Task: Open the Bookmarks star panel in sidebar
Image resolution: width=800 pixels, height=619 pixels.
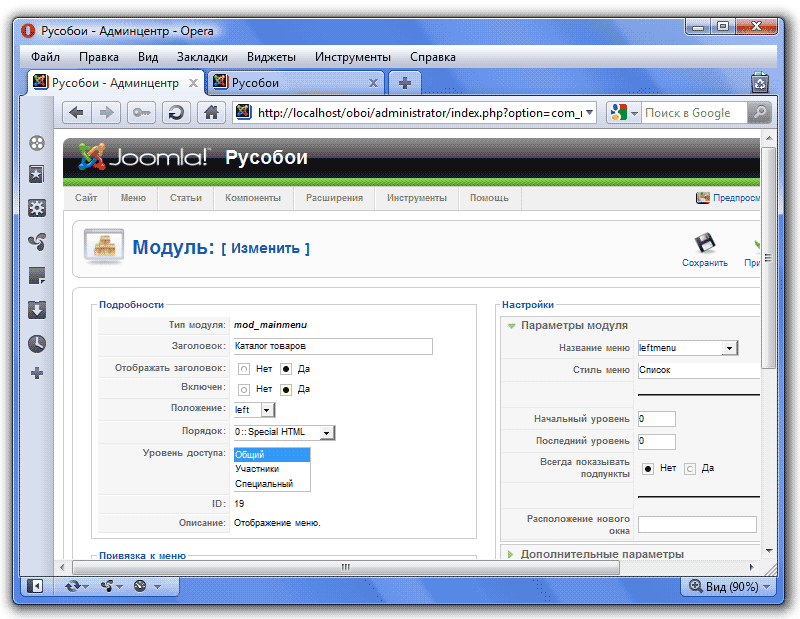Action: coord(37,175)
